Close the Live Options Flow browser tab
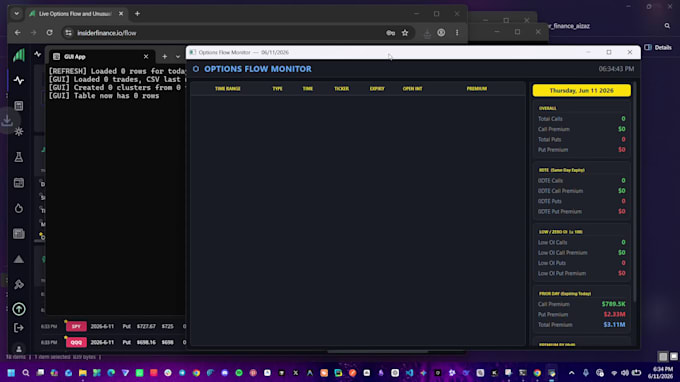The image size is (680, 382). pyautogui.click(x=121, y=14)
